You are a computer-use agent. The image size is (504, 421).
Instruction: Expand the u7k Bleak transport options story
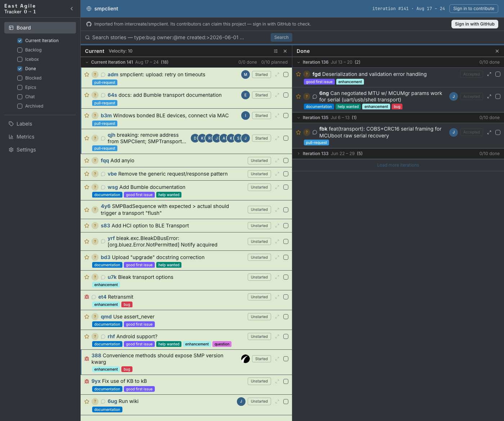click(277, 277)
